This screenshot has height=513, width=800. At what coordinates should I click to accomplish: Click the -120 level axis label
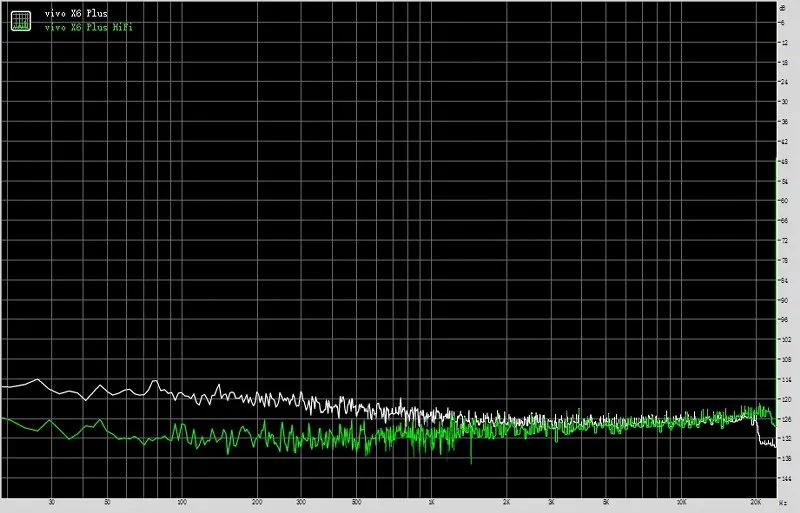(x=785, y=399)
